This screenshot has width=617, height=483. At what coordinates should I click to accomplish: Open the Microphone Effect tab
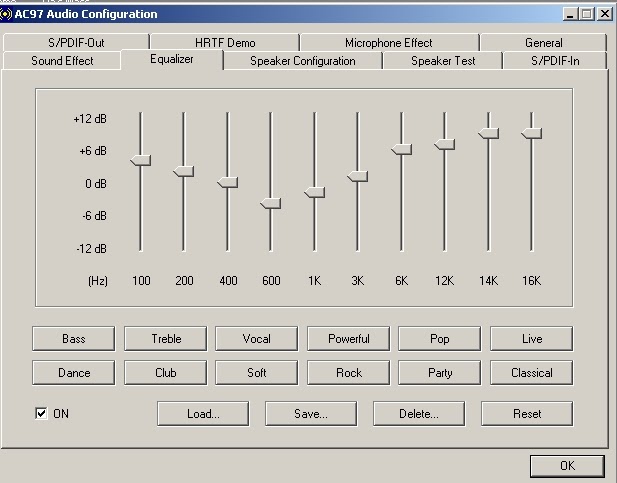pos(389,43)
